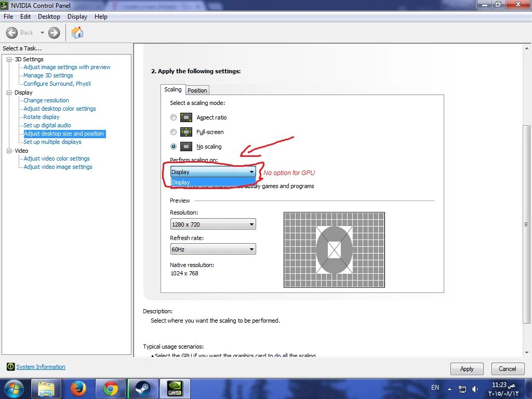Open the Desktop menu

click(49, 17)
